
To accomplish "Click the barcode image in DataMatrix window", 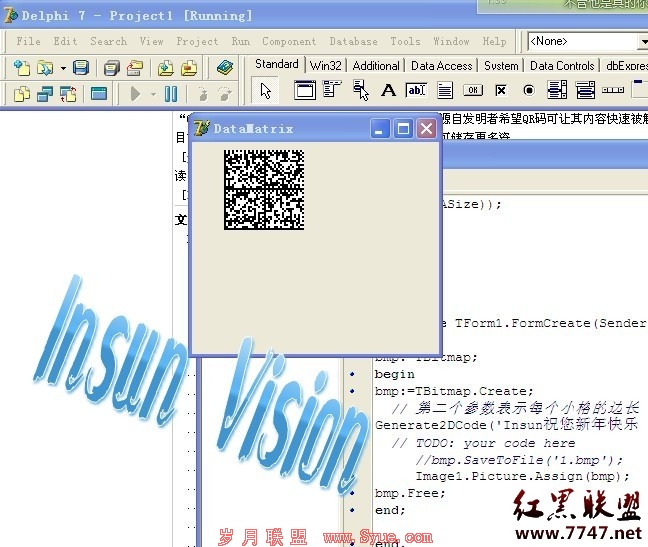I will pos(264,190).
